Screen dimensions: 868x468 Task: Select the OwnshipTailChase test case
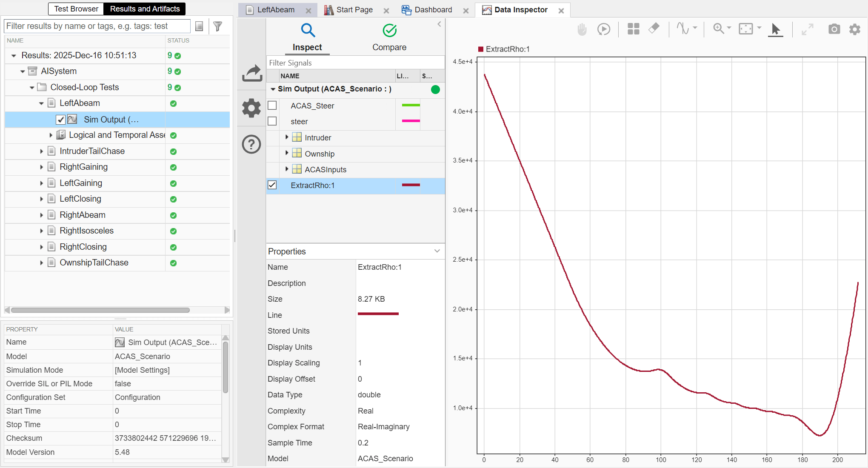pos(94,263)
